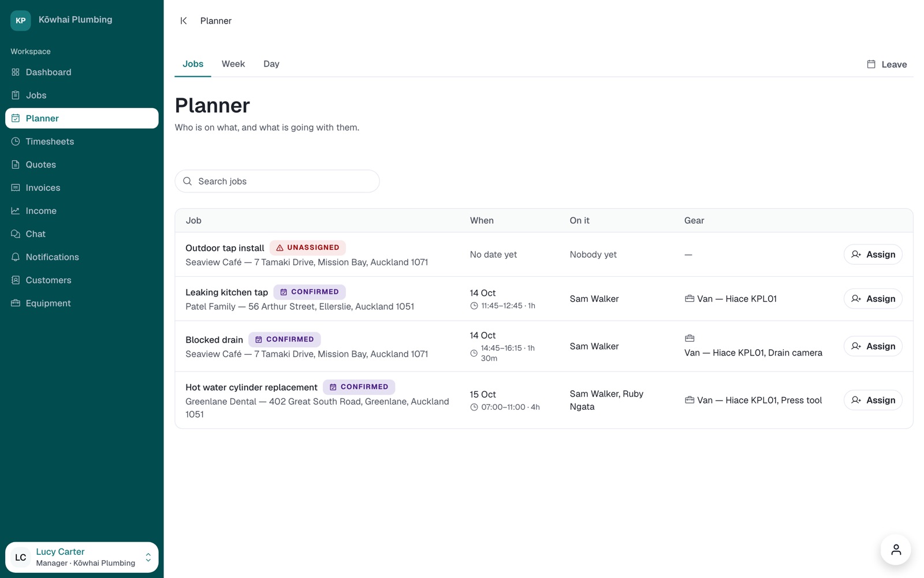Viewport: 924px width, 578px height.
Task: Click the KP workspace logo
Action: click(21, 20)
